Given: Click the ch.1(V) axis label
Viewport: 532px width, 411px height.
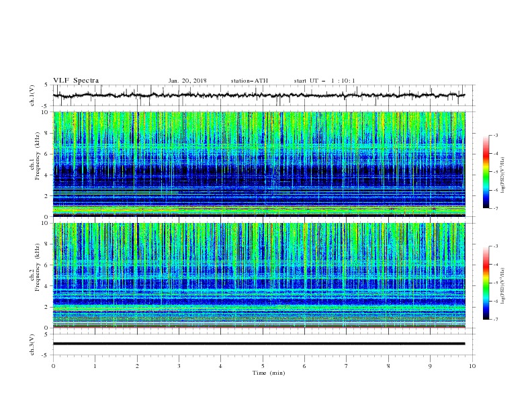Looking at the screenshot, I should coord(32,95).
